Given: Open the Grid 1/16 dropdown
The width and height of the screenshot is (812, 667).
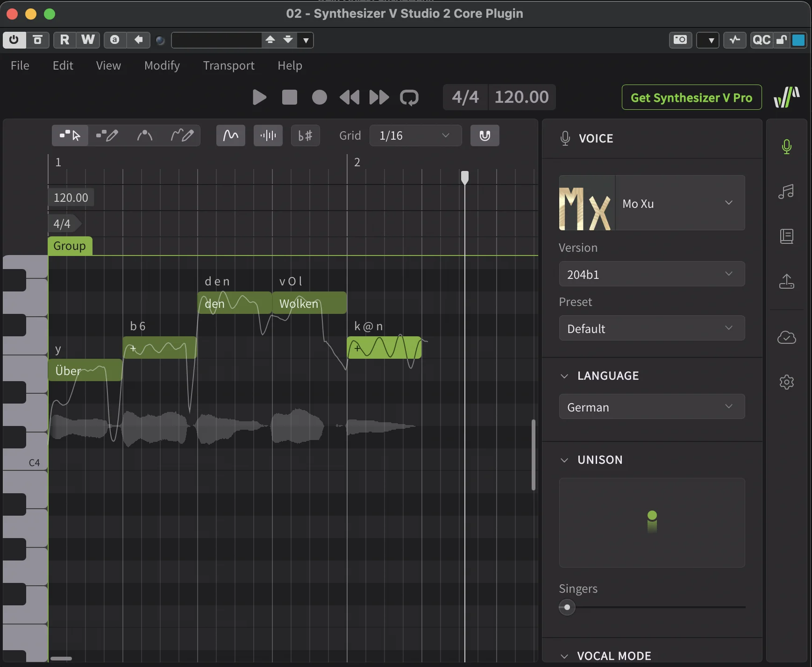Looking at the screenshot, I should [x=415, y=135].
